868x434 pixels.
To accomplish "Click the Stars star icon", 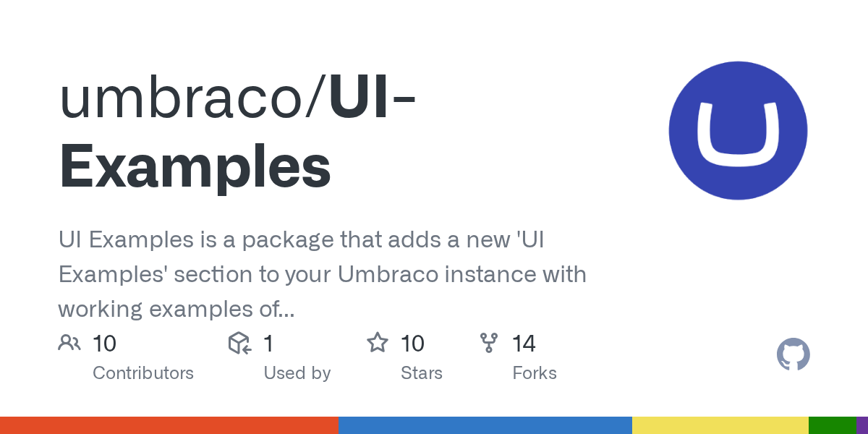I will 378,343.
